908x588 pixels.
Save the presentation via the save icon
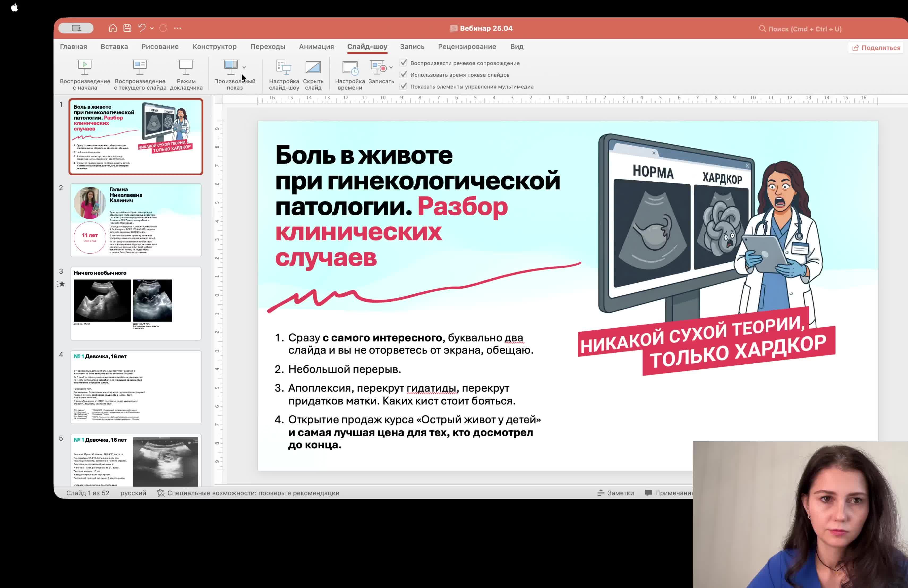coord(127,28)
